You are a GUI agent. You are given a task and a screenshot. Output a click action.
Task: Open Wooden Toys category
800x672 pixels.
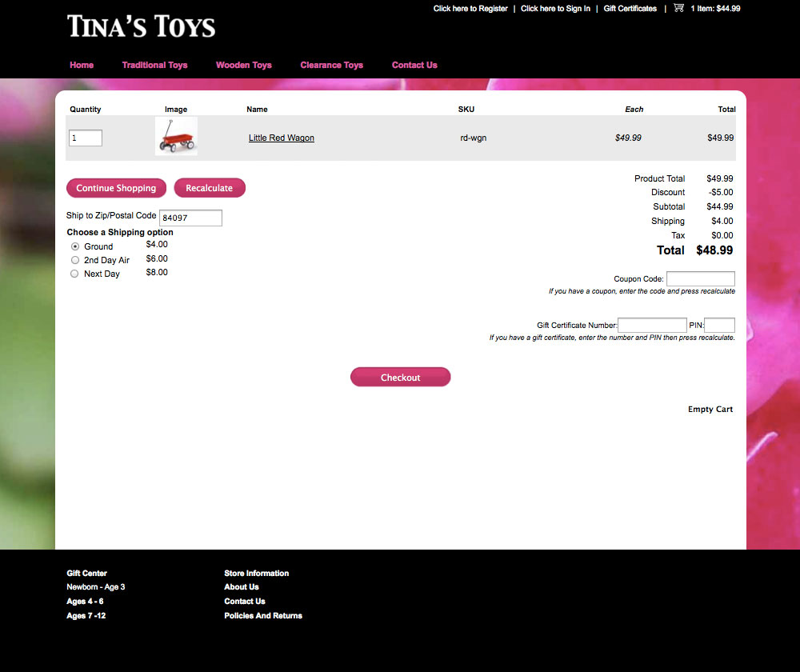click(x=244, y=65)
